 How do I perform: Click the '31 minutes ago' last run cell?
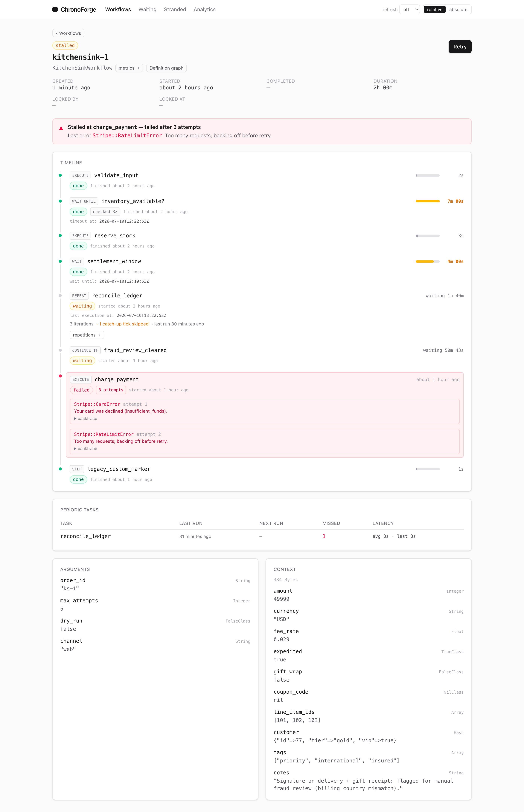click(195, 537)
